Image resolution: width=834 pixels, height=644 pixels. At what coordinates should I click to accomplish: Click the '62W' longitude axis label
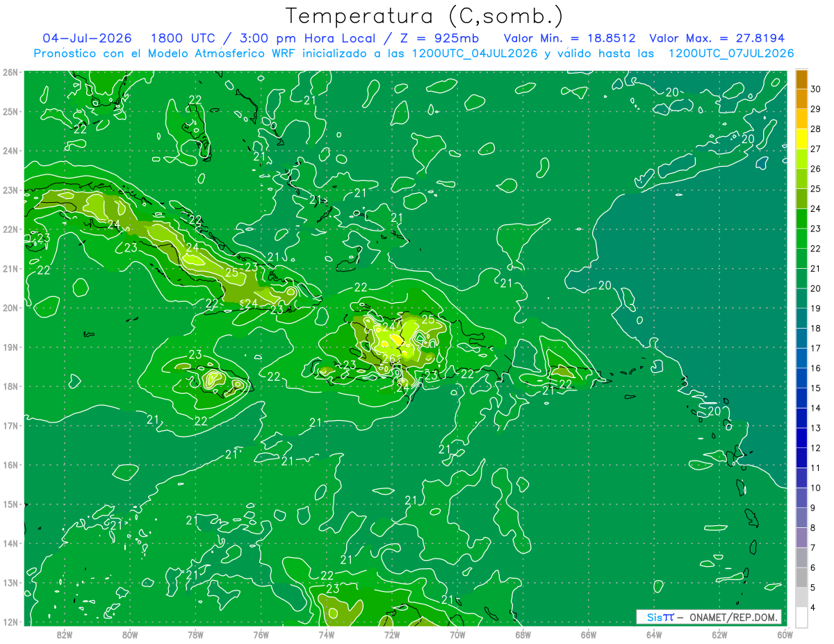tap(719, 634)
